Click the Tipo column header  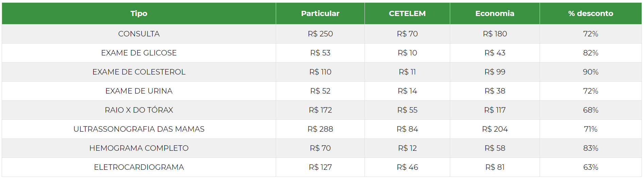[x=139, y=14]
